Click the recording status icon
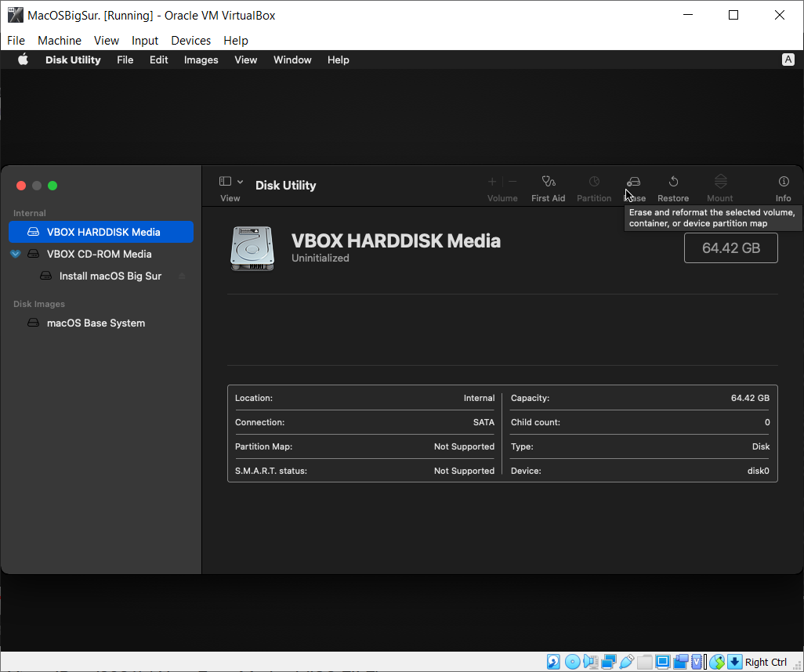This screenshot has width=804, height=672. coord(680,662)
